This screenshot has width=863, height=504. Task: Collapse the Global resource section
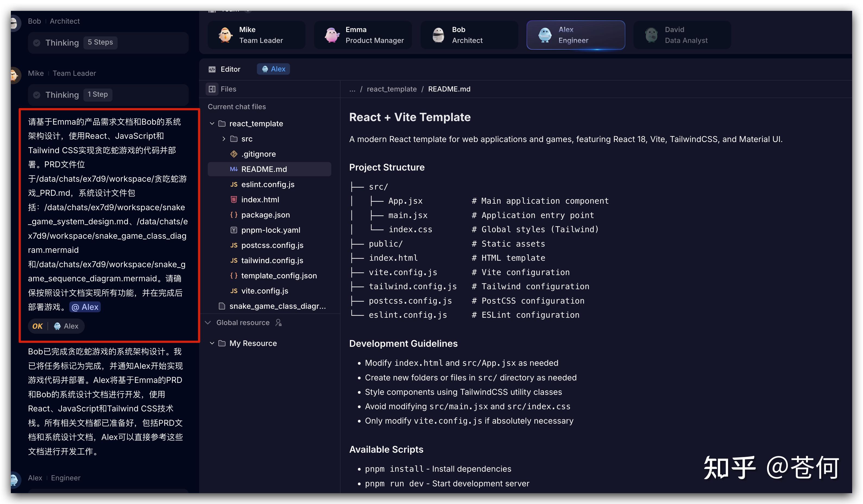tap(208, 323)
